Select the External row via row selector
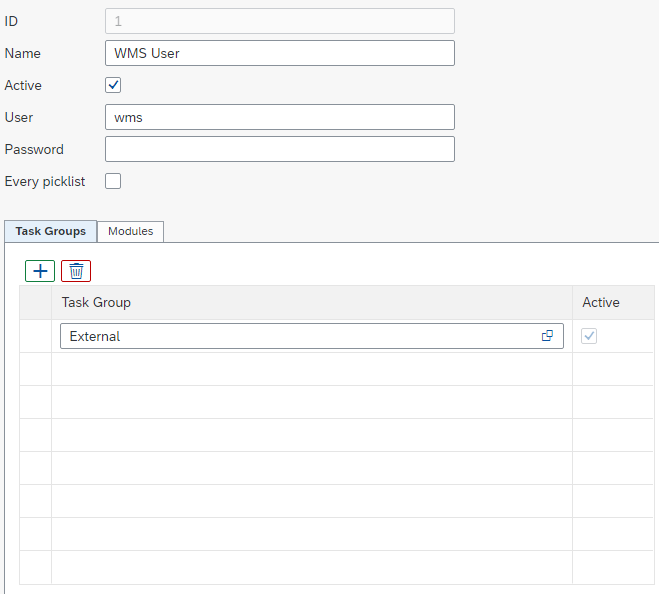 [x=35, y=336]
